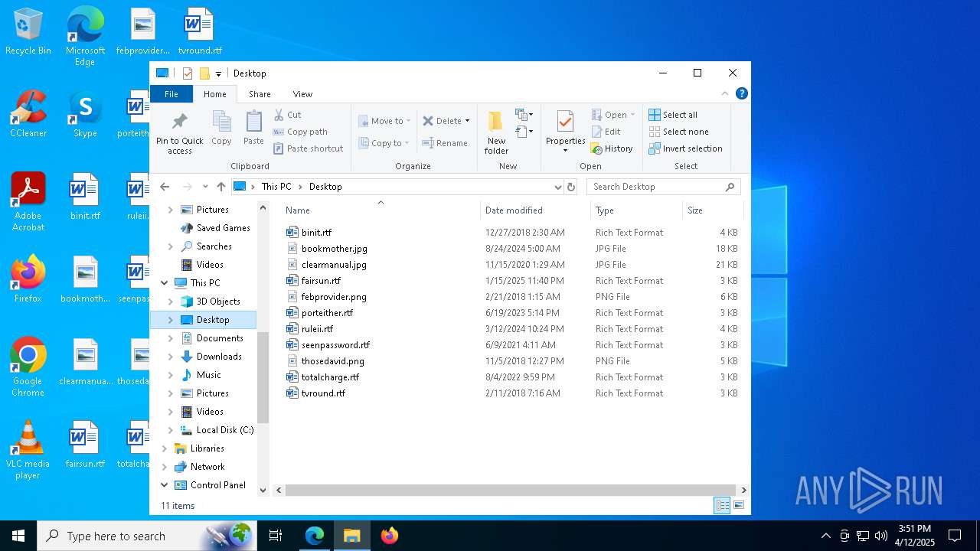Click Edit in Open group
The image size is (980, 551).
click(606, 132)
